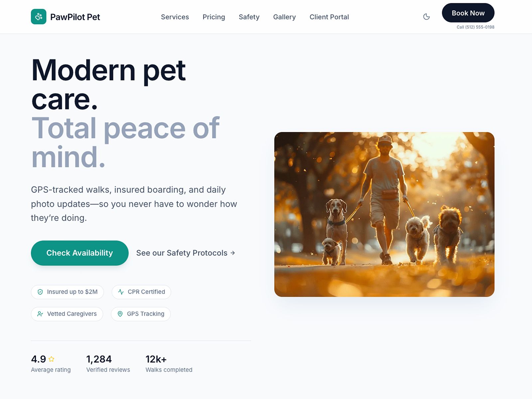Click the Book Now button
This screenshot has width=532, height=399.
(468, 13)
